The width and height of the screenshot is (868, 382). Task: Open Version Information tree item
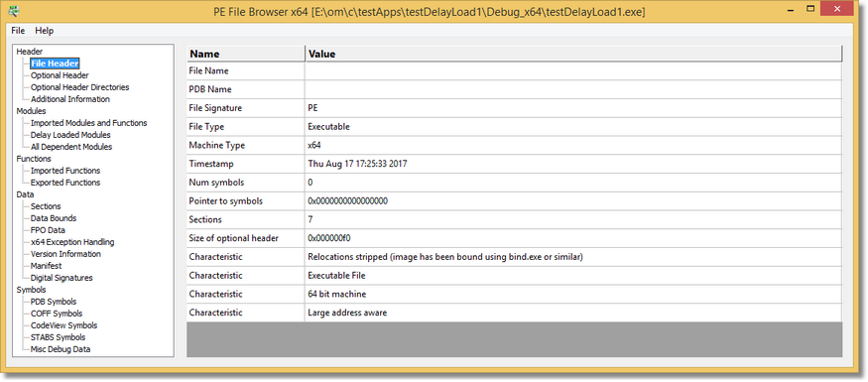pyautogui.click(x=65, y=254)
